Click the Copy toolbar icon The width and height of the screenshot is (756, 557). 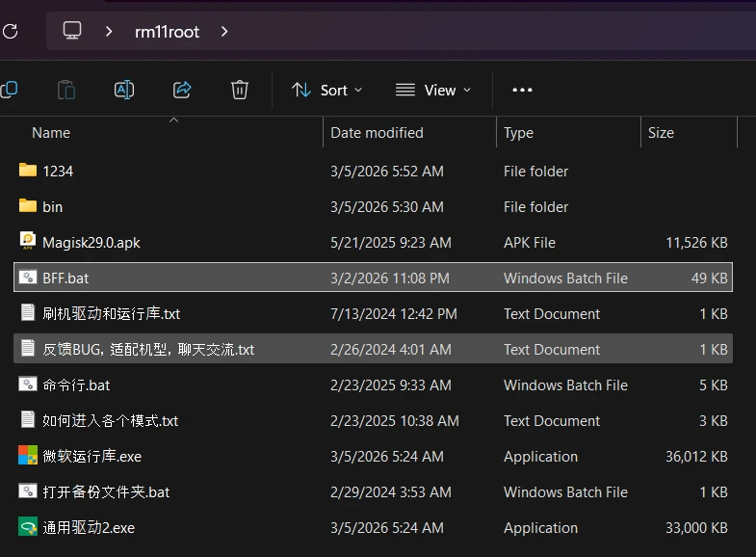click(9, 90)
